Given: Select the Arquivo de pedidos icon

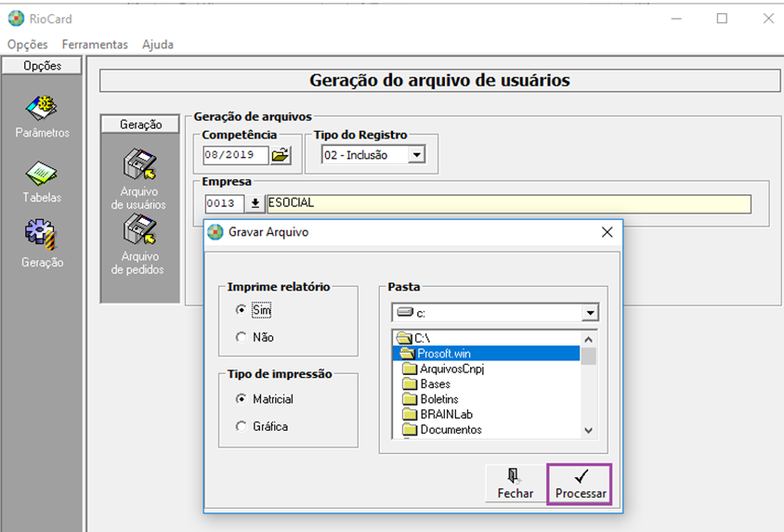Looking at the screenshot, I should pos(140,229).
